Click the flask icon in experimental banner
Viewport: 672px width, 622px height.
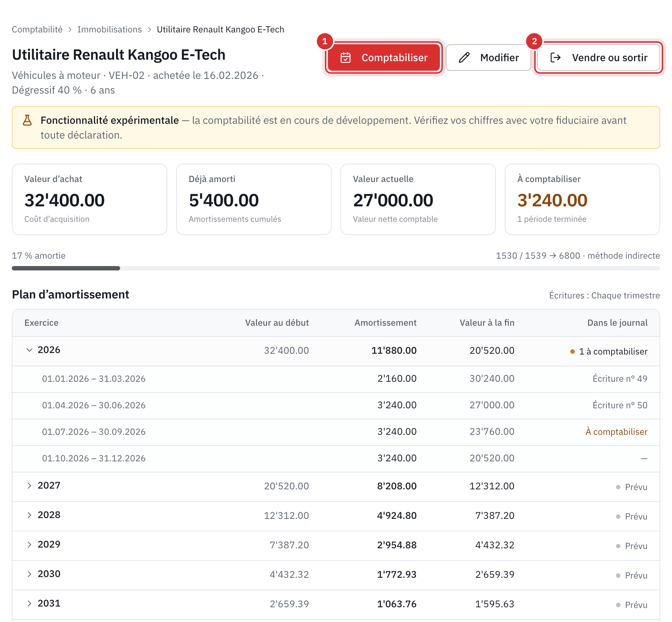(27, 120)
